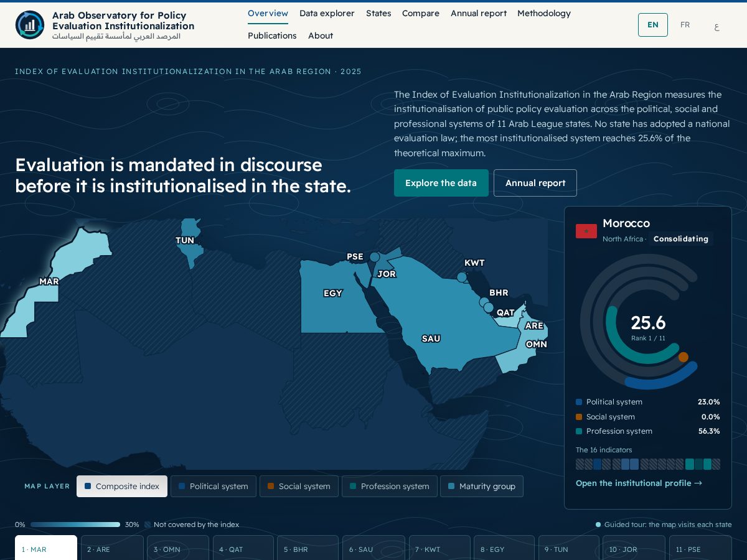Select the Political system map layer

[x=214, y=487]
